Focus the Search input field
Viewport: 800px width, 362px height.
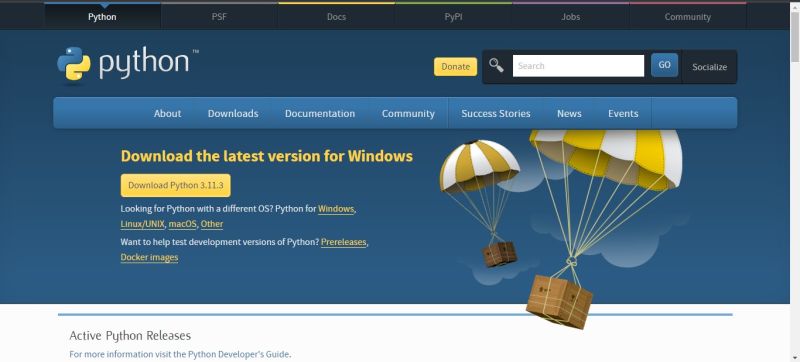(x=578, y=66)
